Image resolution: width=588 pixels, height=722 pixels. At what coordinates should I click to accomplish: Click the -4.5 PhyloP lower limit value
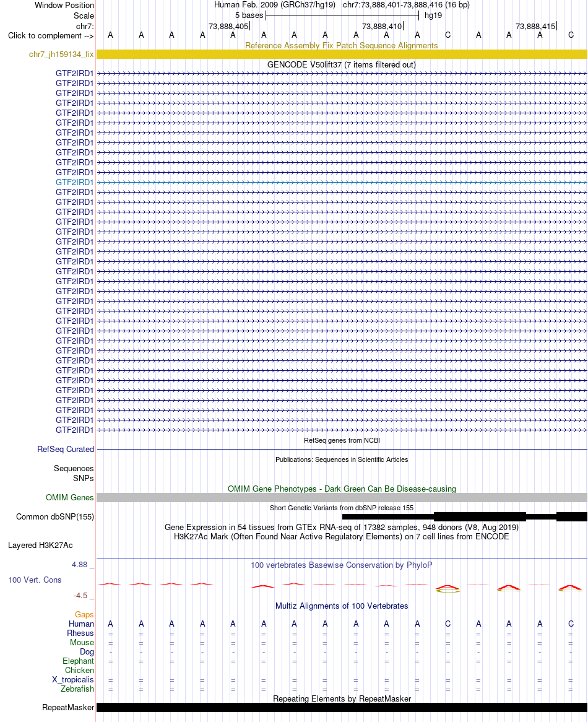tap(80, 596)
